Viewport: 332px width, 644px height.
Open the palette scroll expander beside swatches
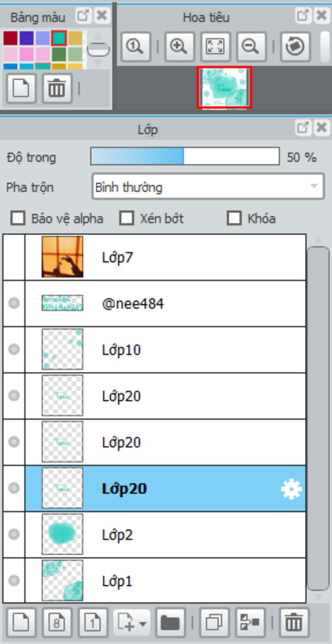pos(99,50)
